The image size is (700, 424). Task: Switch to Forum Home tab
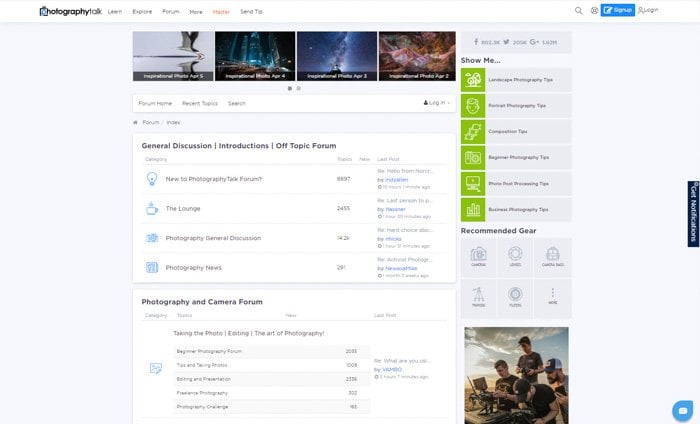click(x=155, y=104)
